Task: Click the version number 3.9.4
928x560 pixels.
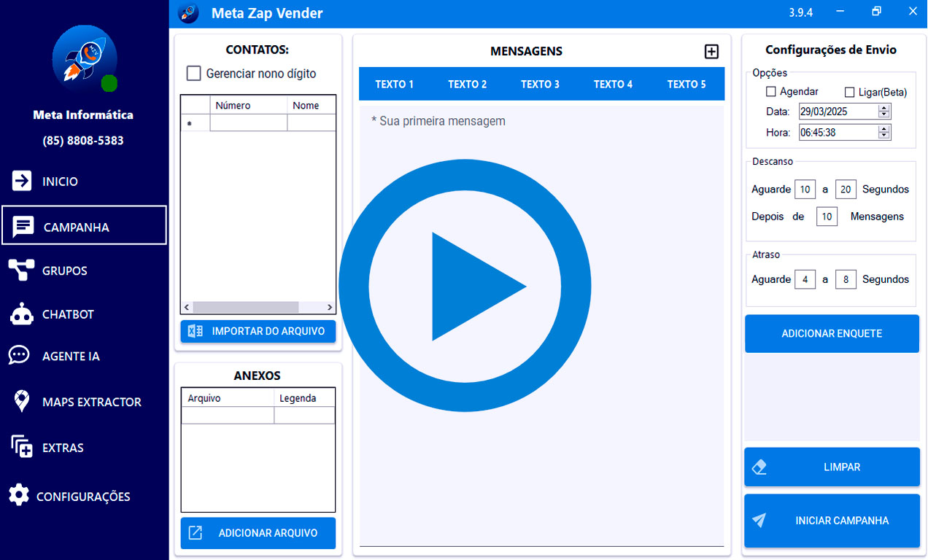Action: (800, 12)
